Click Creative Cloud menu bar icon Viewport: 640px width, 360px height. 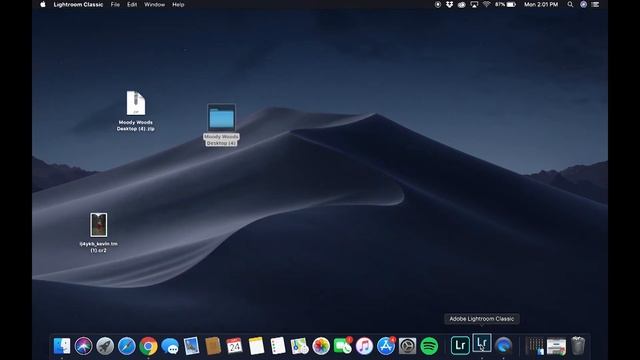click(x=462, y=4)
